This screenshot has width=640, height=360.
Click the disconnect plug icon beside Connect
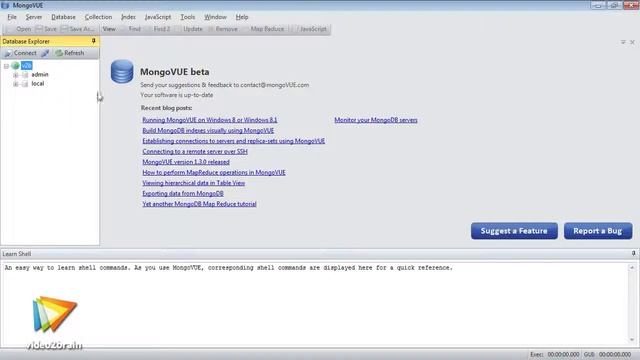(45, 53)
